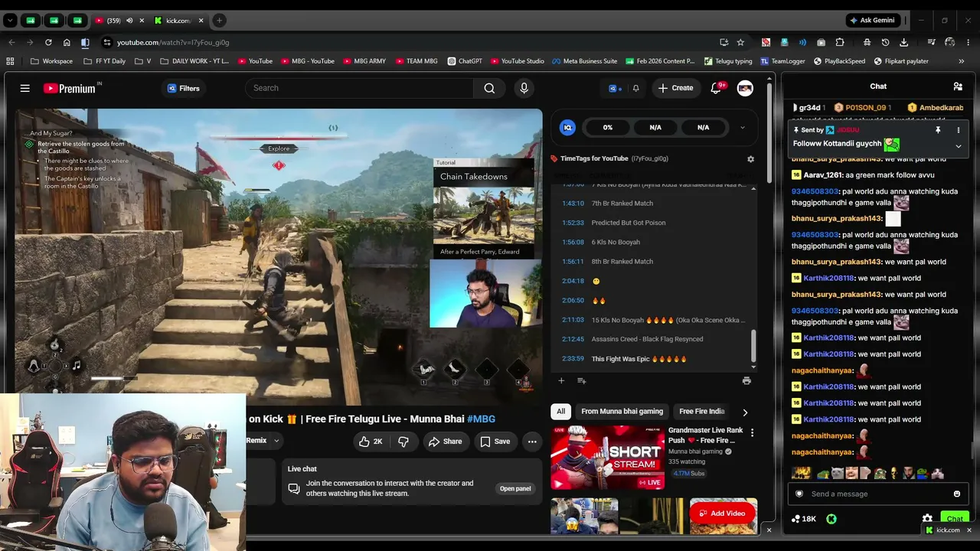Screen dimensions: 980x551
Task: Open pinned message options menu
Action: pos(958,130)
